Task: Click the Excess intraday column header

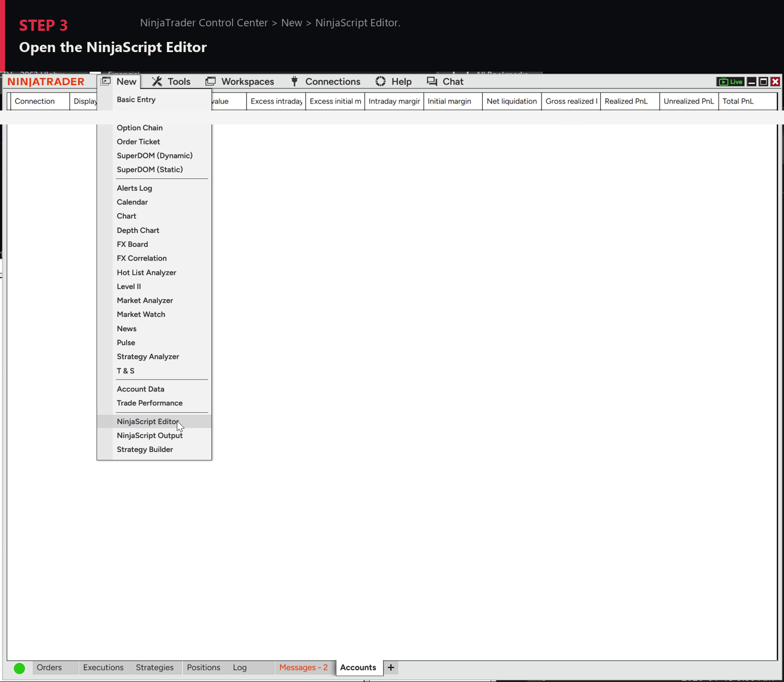Action: click(x=276, y=101)
